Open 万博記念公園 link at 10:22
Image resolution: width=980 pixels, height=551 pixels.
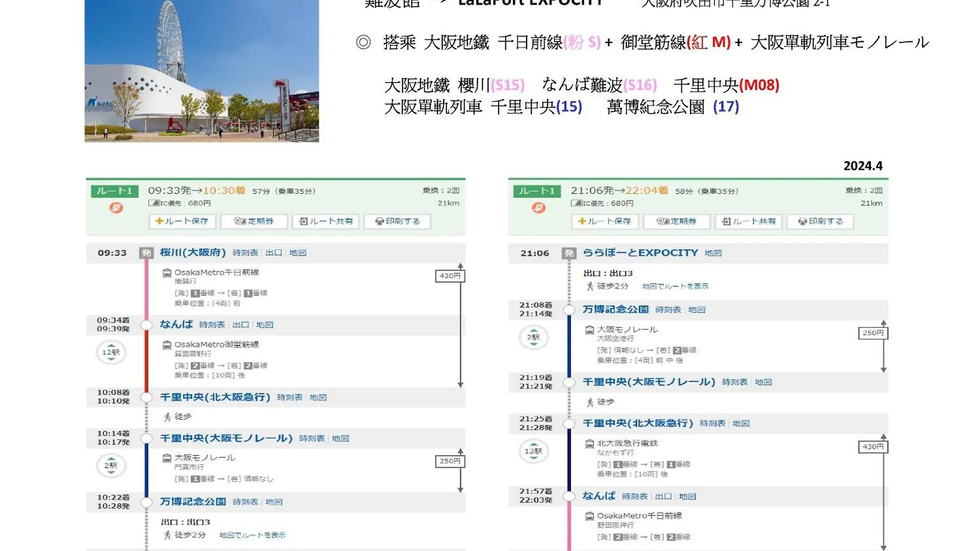click(x=193, y=502)
